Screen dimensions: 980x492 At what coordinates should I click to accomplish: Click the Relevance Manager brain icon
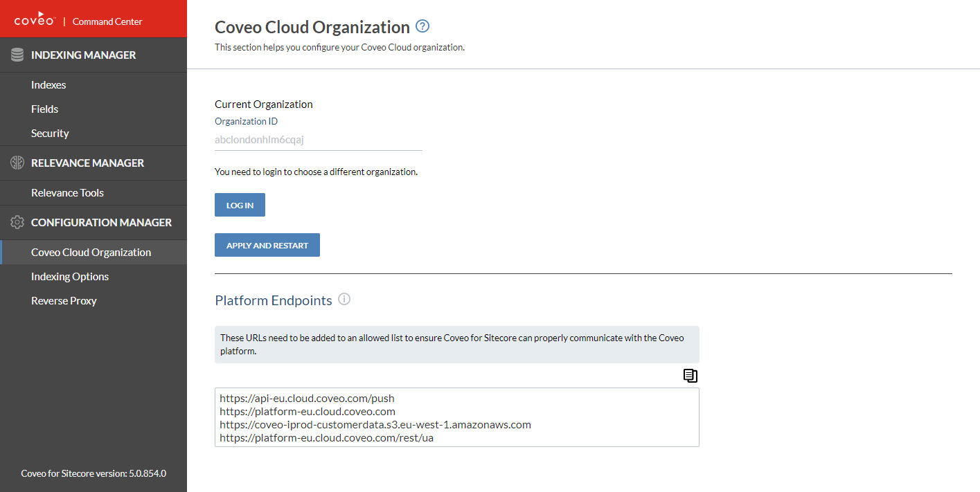coord(17,163)
